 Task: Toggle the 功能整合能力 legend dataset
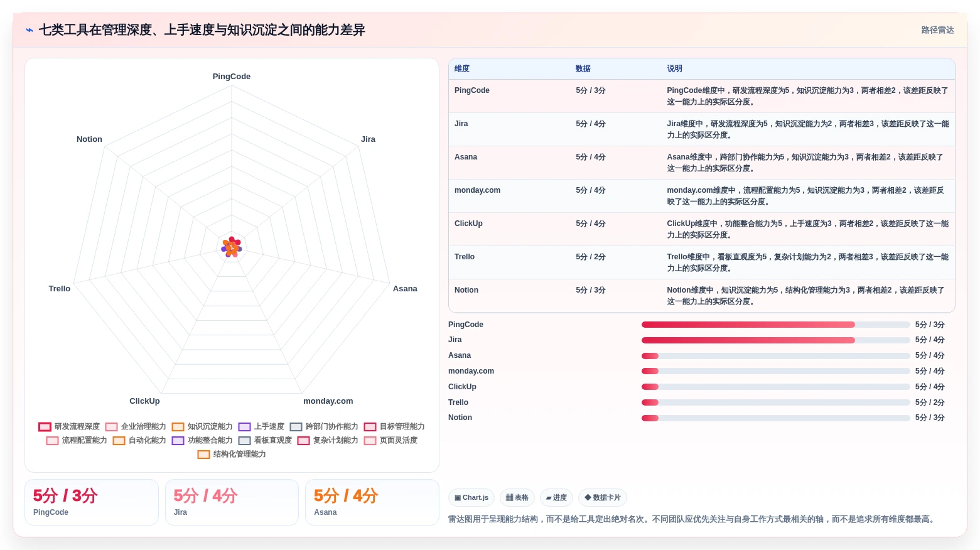(202, 440)
